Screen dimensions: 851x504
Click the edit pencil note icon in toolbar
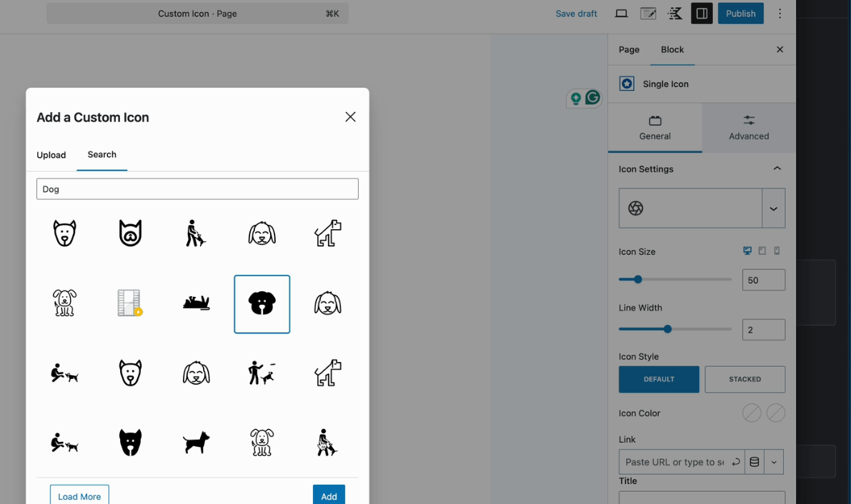648,14
